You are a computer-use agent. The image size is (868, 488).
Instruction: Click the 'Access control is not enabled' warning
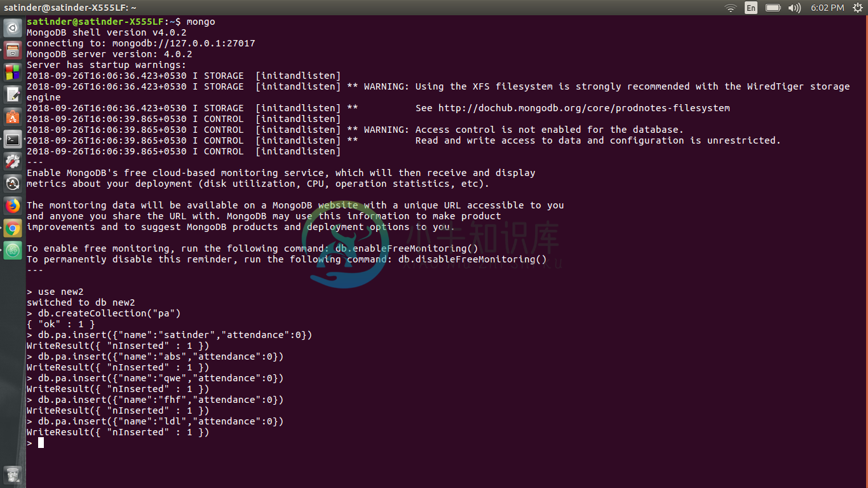pos(355,130)
